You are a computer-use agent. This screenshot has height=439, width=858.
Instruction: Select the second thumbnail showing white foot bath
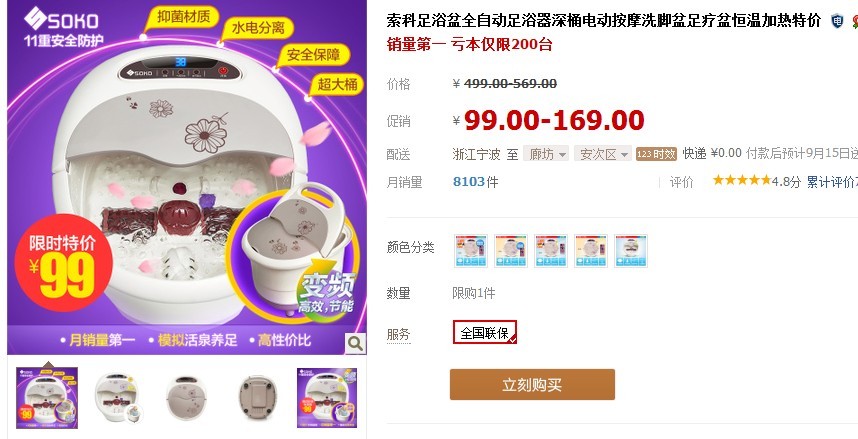[x=117, y=397]
